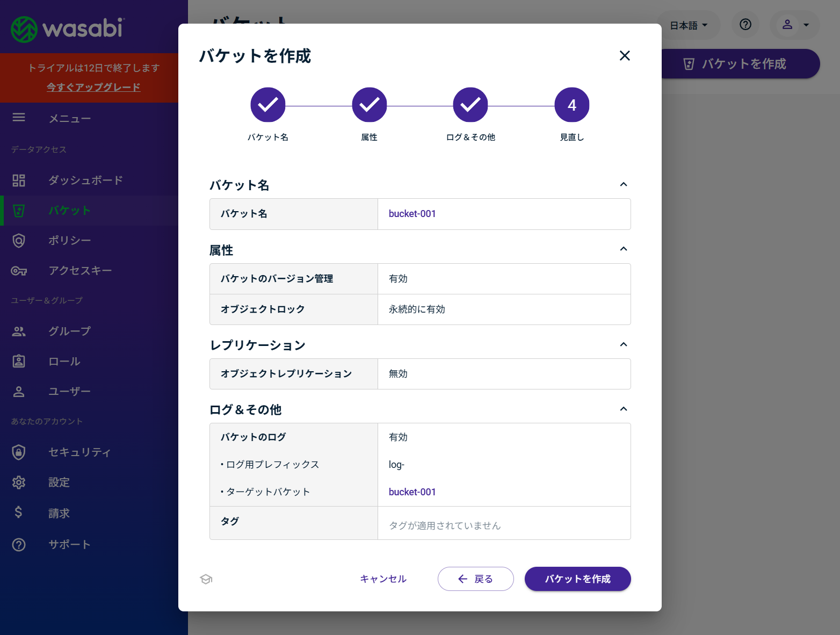The height and width of the screenshot is (635, 840).
Task: Open アクセスキー menu item
Action: (x=81, y=271)
